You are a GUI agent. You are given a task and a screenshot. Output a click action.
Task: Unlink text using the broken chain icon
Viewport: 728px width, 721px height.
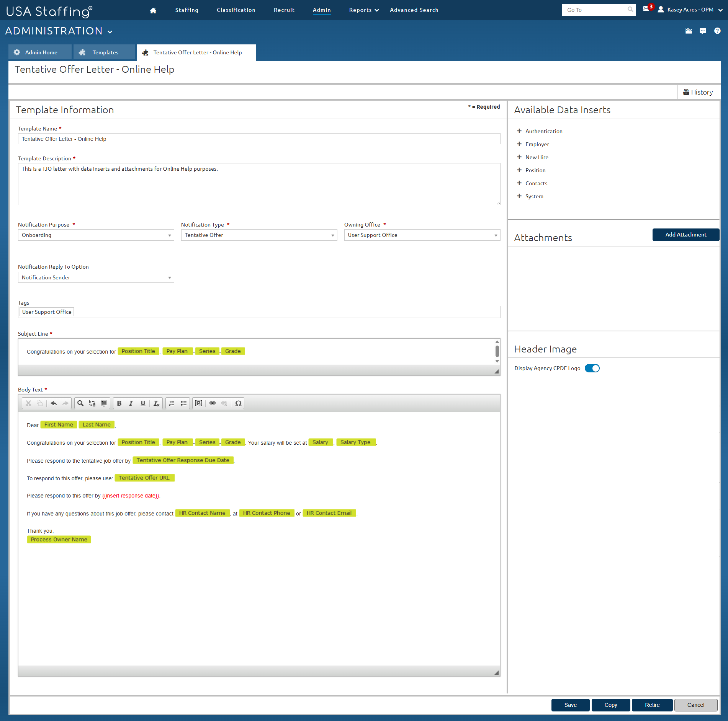[224, 403]
